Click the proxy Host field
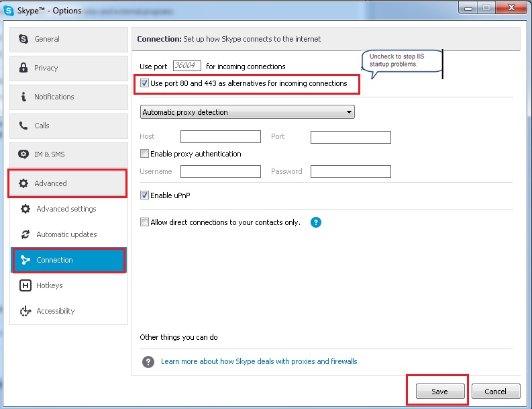This screenshot has width=532, height=409. click(x=221, y=137)
